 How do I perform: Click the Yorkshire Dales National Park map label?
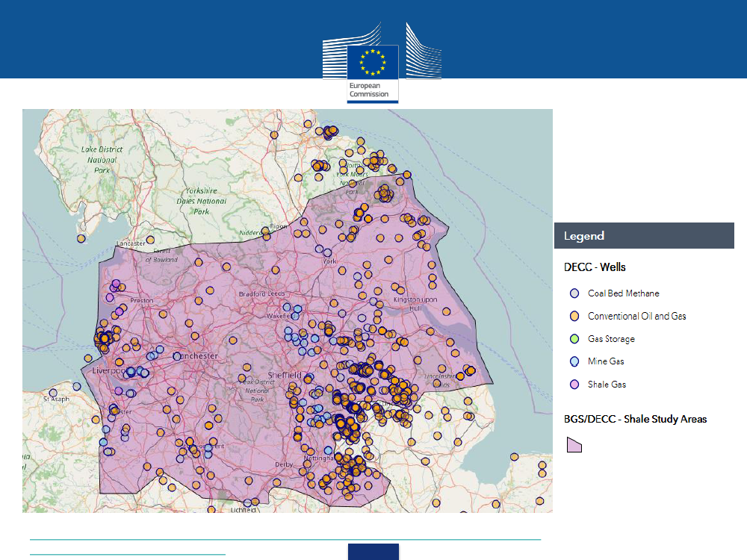pos(201,201)
